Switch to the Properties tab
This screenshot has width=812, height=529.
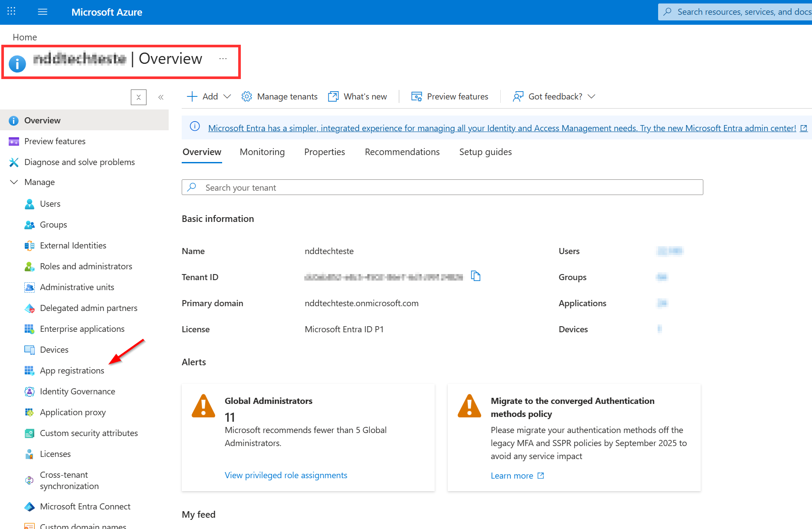coord(324,152)
